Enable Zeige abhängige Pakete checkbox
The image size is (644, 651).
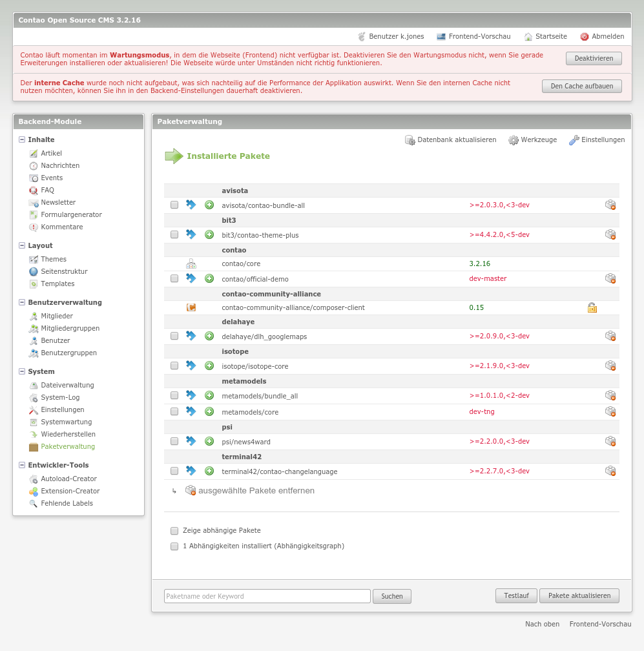(174, 531)
